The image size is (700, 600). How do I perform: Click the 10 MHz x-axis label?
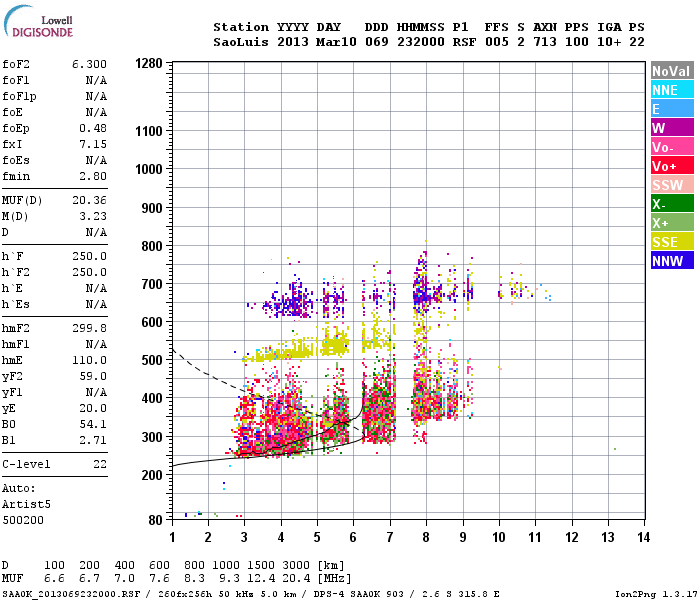(x=499, y=537)
